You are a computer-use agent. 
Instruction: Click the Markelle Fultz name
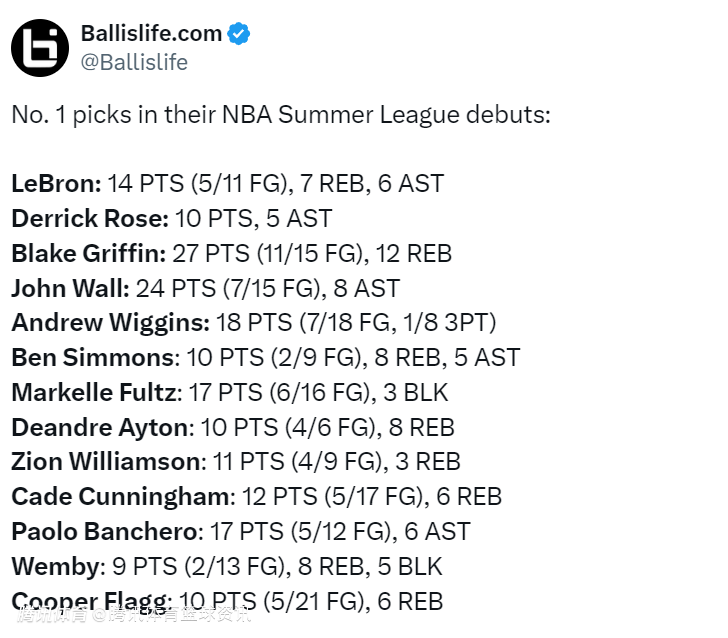(95, 392)
